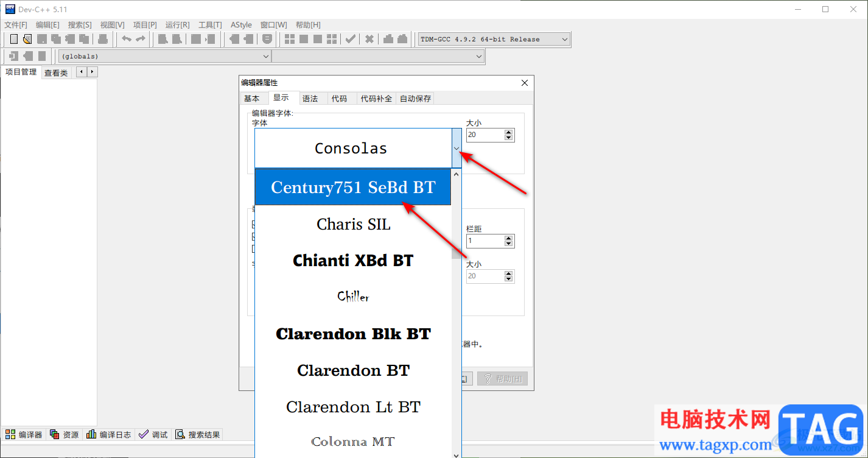The width and height of the screenshot is (868, 458).
Task: Click the Rebuild All toolbar icon
Action: point(332,39)
